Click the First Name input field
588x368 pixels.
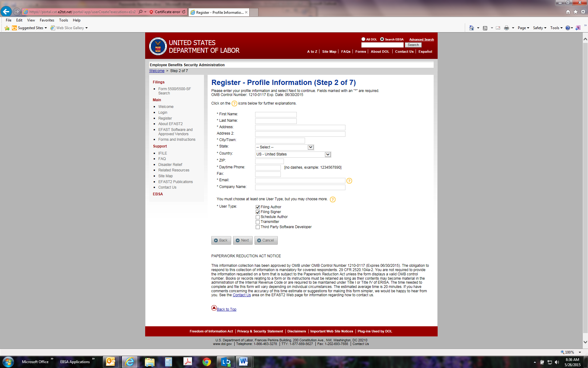(276, 115)
